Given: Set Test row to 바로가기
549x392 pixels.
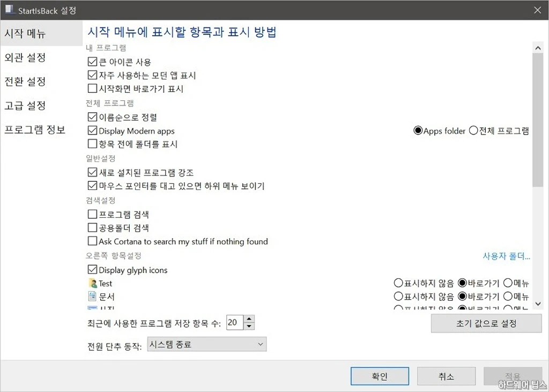Looking at the screenshot, I should tap(462, 283).
